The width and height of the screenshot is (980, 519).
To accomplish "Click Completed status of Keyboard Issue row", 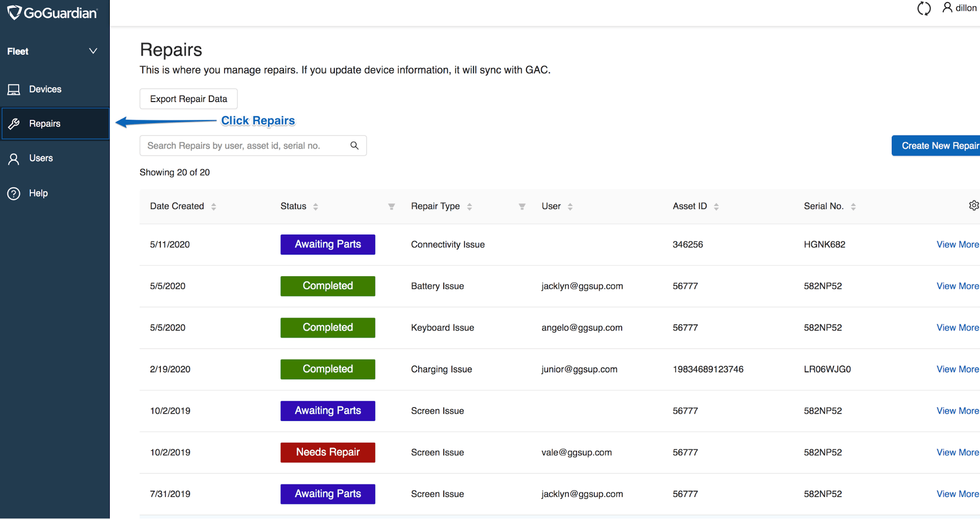I will tap(328, 328).
